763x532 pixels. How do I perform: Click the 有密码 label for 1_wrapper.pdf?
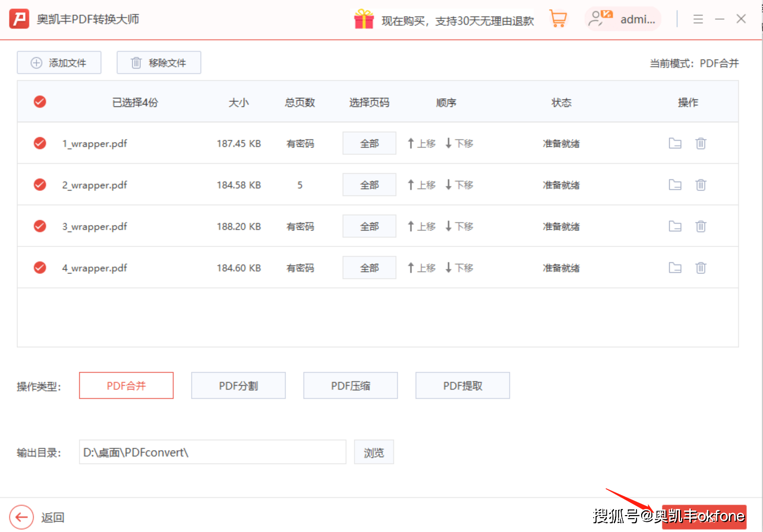point(300,144)
